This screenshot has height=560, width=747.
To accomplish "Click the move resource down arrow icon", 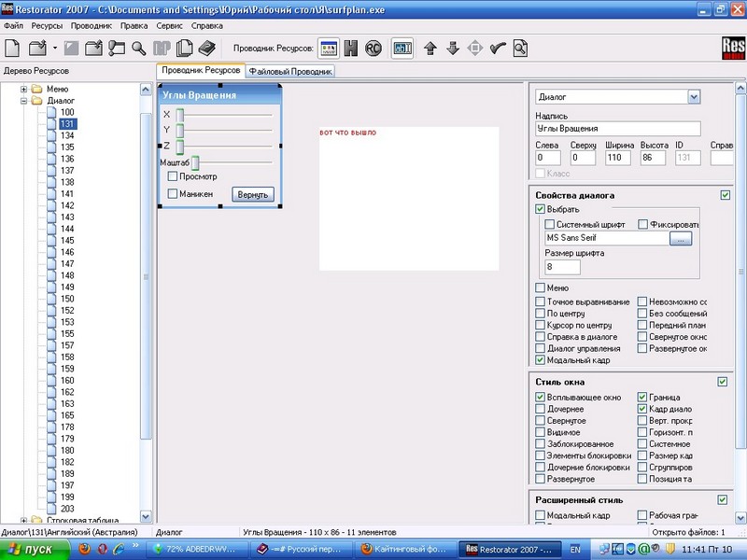I will pyautogui.click(x=453, y=48).
